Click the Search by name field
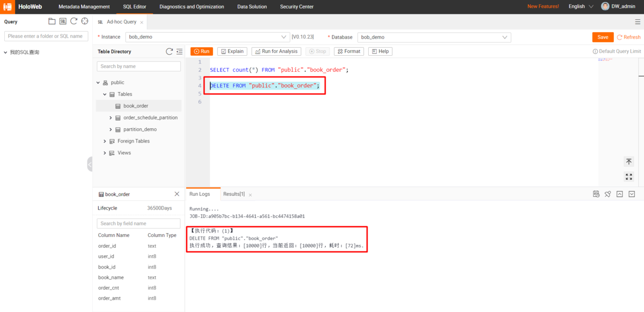 click(x=138, y=66)
